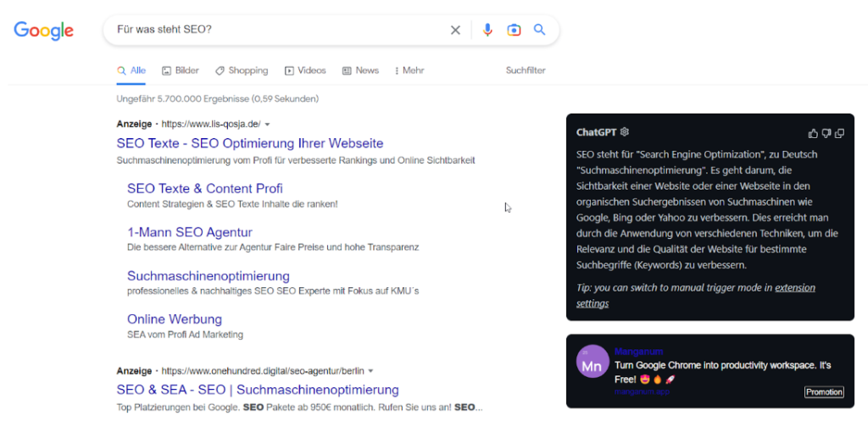Switch to the Videos tab
This screenshot has width=868, height=427.
(x=305, y=71)
